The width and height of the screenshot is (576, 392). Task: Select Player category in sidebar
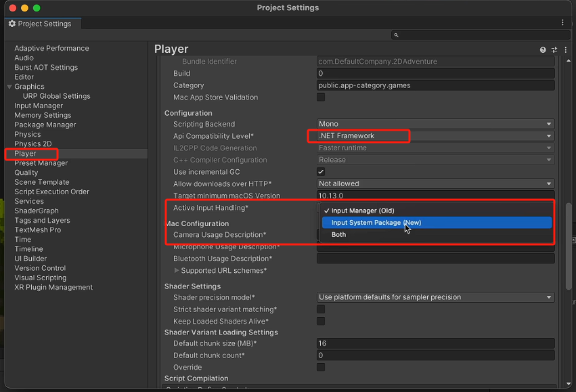point(25,153)
